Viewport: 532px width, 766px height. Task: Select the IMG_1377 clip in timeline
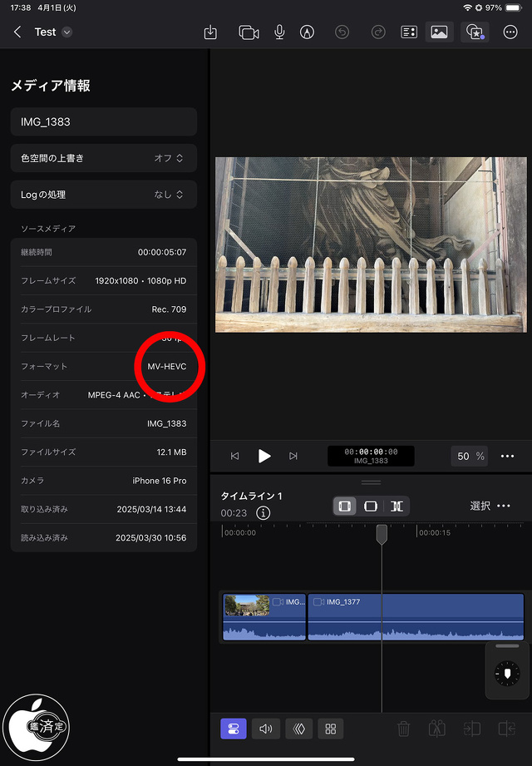point(416,616)
